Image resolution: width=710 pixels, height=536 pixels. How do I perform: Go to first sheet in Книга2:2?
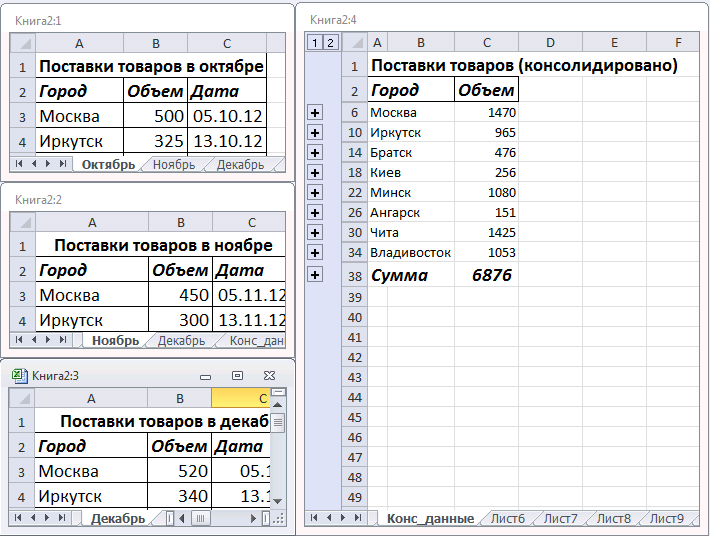click(x=19, y=340)
